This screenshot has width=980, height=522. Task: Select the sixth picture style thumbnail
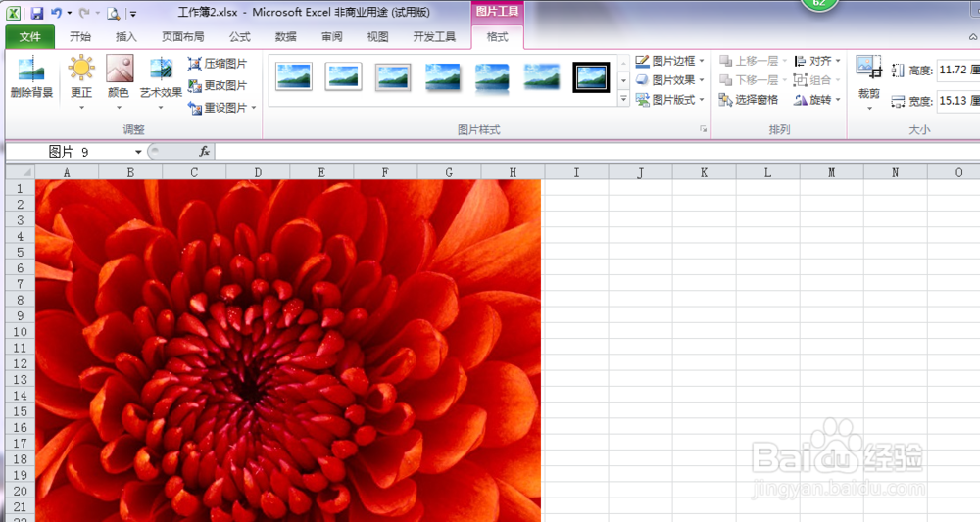541,77
